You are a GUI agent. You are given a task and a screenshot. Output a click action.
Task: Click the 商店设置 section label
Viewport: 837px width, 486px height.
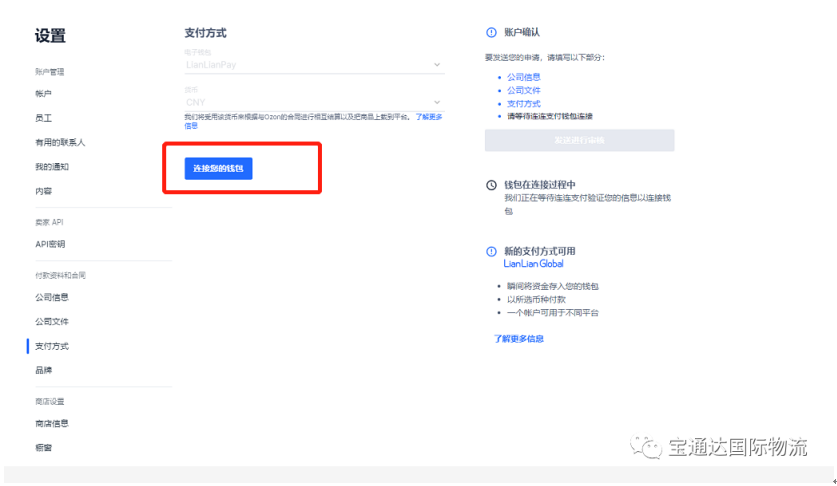click(x=50, y=401)
